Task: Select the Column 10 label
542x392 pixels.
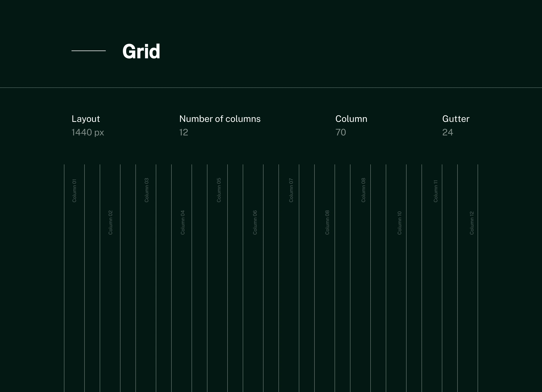Action: point(399,223)
